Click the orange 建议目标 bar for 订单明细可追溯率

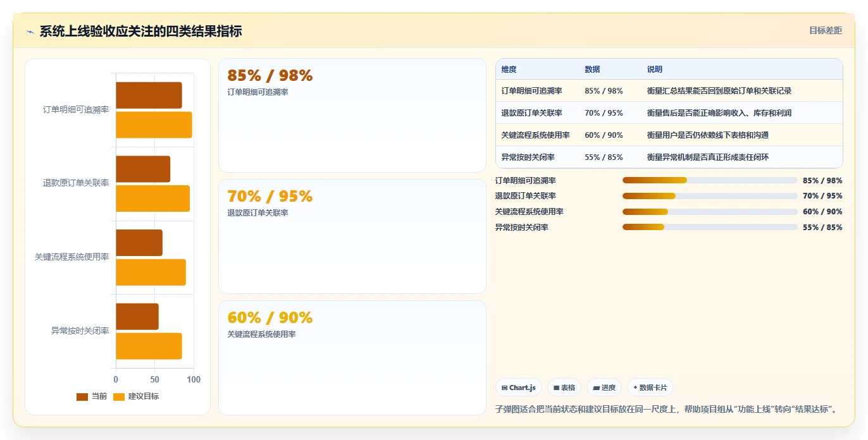(154, 125)
